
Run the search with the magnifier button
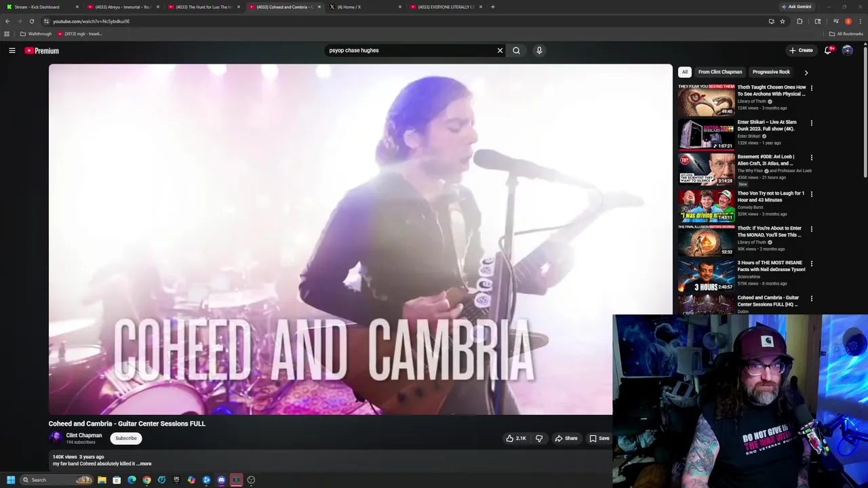(x=517, y=50)
